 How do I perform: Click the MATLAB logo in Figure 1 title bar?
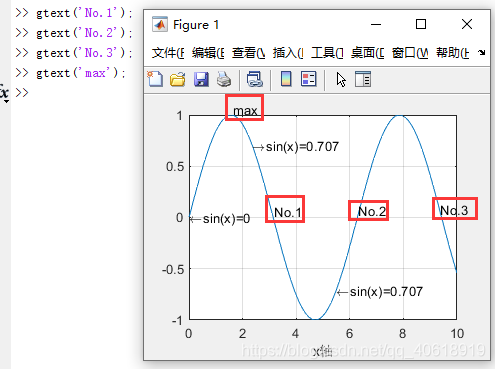pyautogui.click(x=160, y=24)
